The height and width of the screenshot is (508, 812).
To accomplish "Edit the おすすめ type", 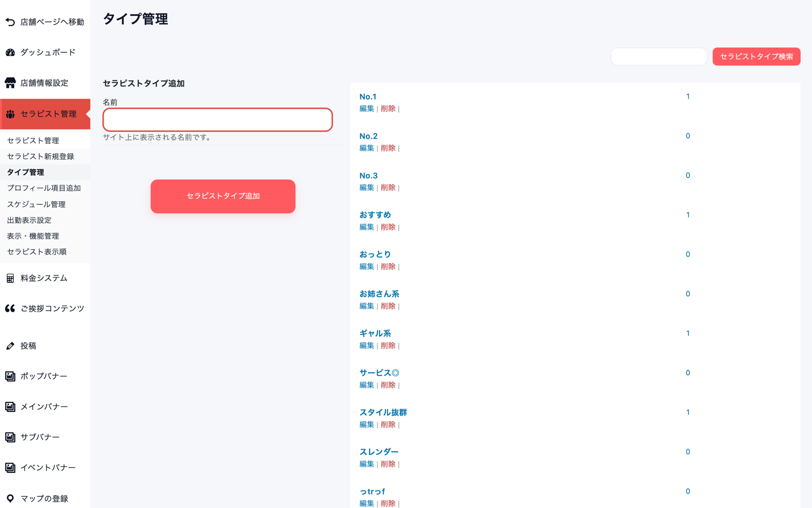I will point(366,227).
